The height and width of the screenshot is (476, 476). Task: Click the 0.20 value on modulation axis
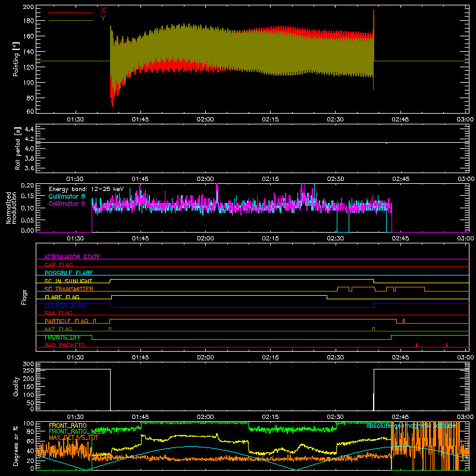click(x=27, y=186)
